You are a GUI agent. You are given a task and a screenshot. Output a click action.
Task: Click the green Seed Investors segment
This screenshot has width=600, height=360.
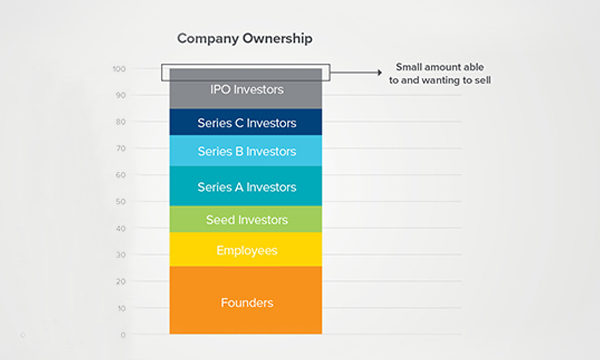(246, 219)
